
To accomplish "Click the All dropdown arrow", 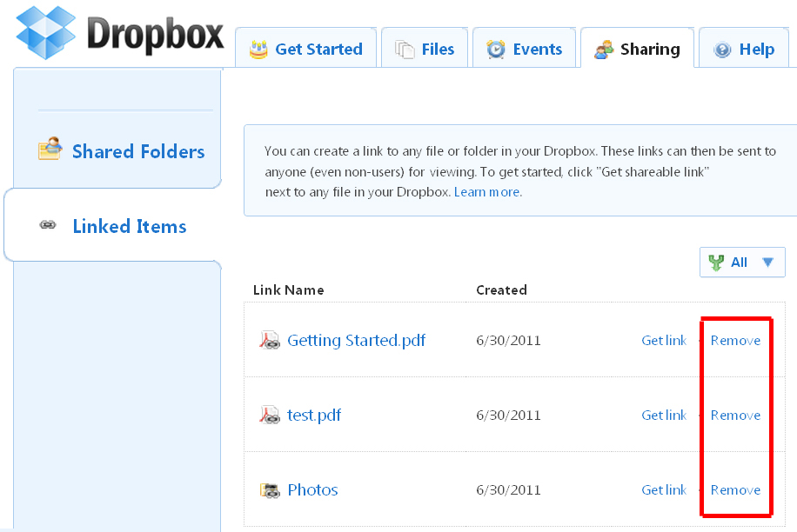I will pyautogui.click(x=767, y=262).
